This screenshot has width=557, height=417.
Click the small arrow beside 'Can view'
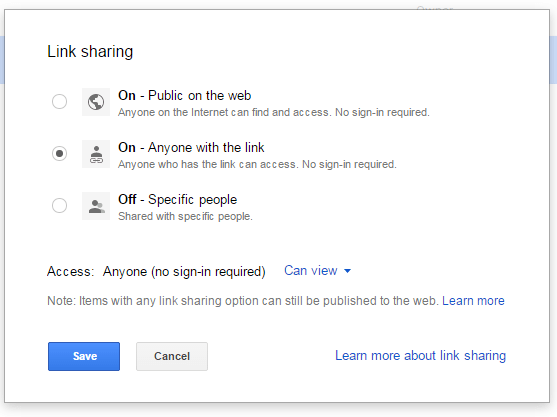click(x=347, y=271)
